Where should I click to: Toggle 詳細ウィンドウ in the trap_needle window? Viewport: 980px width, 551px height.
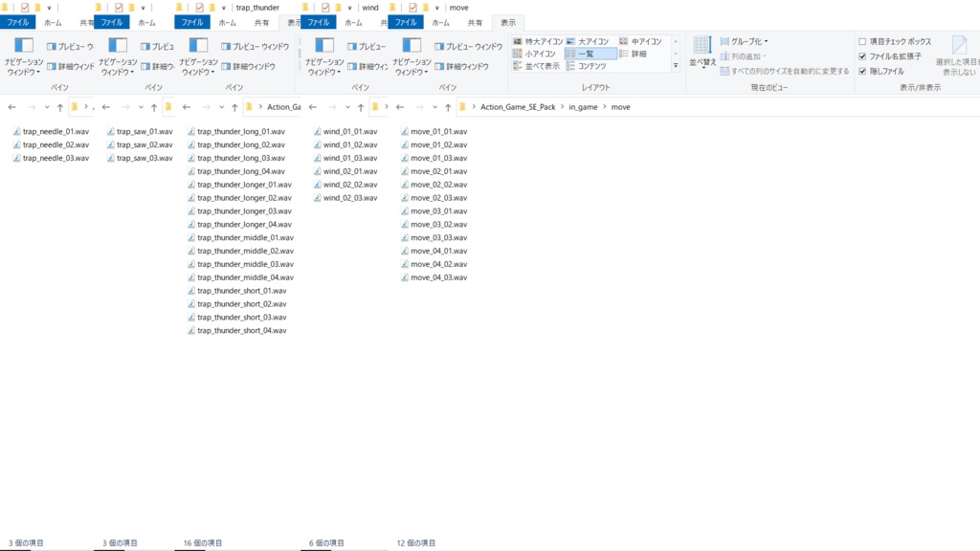(71, 66)
